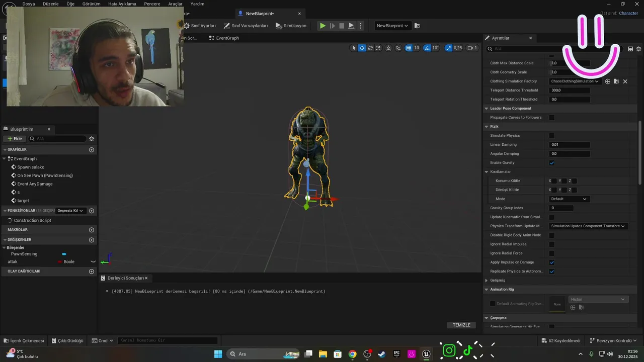Click the Ekle add button
Screen dimensions: 644x362
[x=15, y=139]
